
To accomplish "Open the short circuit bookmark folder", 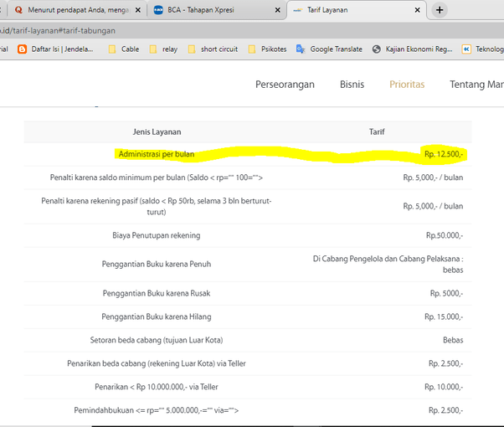I will click(213, 49).
